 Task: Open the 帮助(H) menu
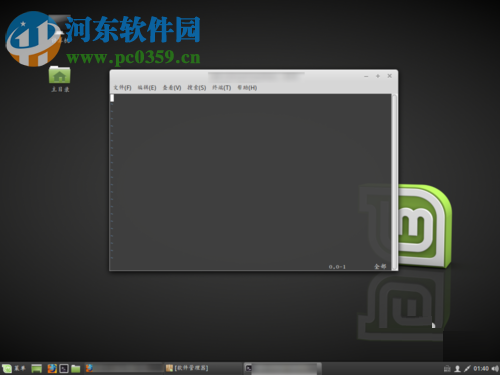247,88
